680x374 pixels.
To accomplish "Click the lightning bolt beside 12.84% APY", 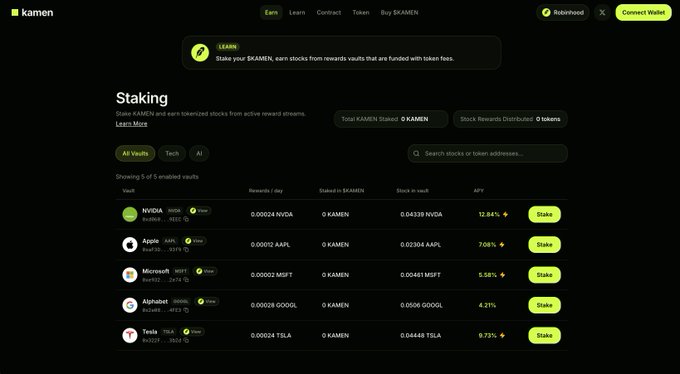I will click(x=505, y=214).
